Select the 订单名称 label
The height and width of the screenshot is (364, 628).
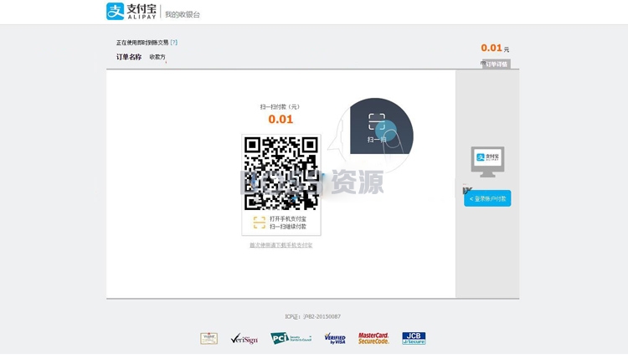click(x=129, y=57)
